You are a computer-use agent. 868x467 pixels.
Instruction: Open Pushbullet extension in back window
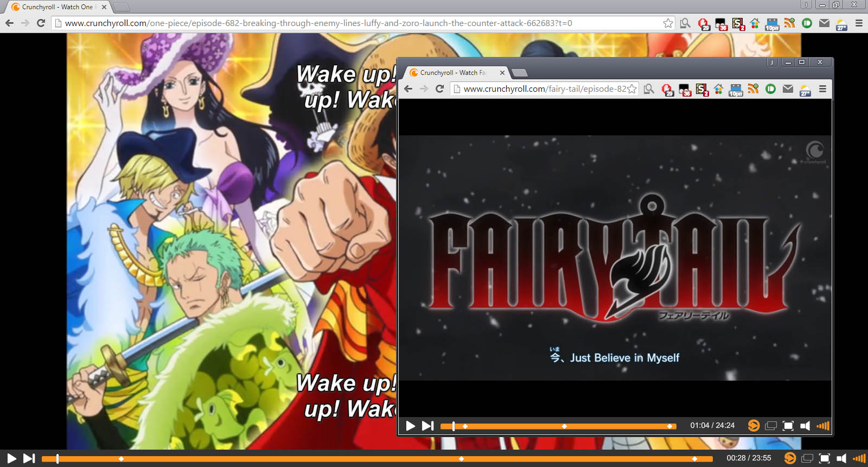tap(807, 23)
